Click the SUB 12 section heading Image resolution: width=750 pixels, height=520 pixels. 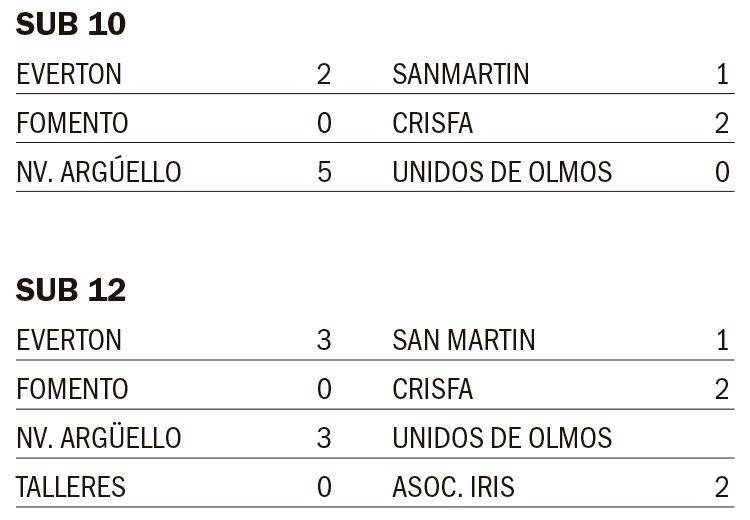click(71, 290)
